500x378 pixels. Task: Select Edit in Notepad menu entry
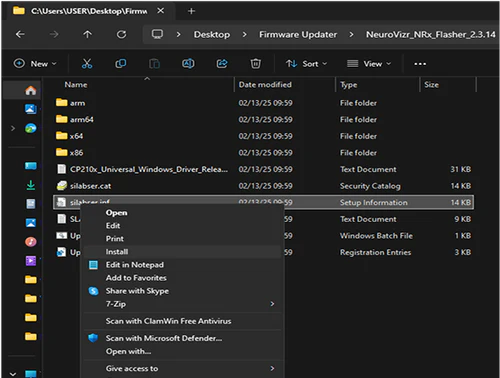coord(182,265)
